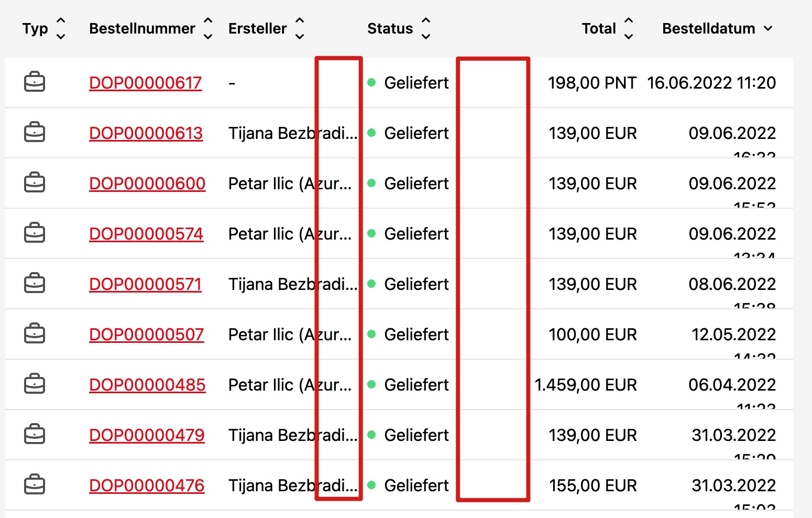Click briefcase icon beside DOP00000574
This screenshot has height=518, width=812.
(x=35, y=233)
